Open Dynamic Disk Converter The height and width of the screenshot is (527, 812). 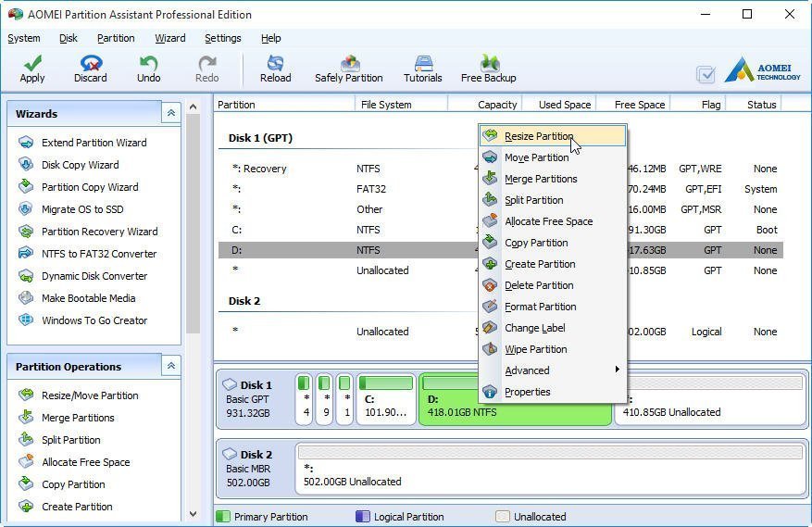click(x=94, y=276)
